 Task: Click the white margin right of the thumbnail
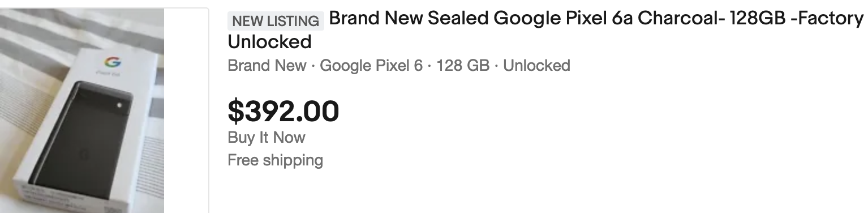tap(186, 110)
